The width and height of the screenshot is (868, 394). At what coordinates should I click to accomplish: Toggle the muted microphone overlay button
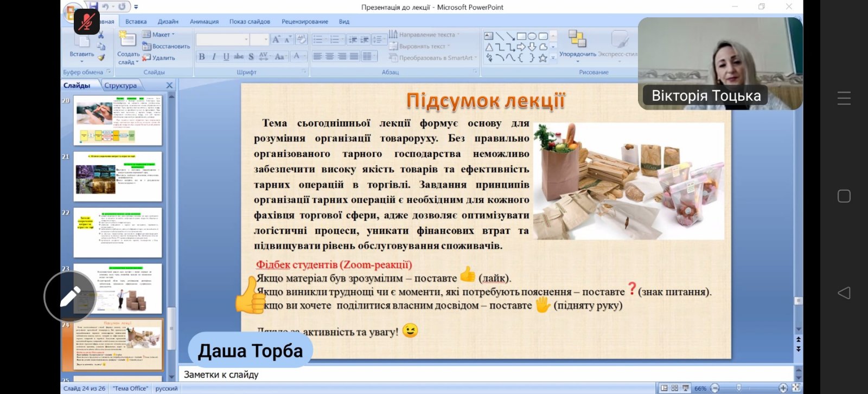[x=87, y=22]
